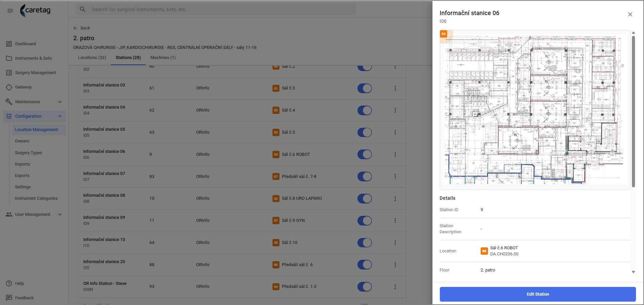Viewport: 644px width, 305px height.
Task: Toggle Informační stanice 10 switch
Action: tap(365, 243)
